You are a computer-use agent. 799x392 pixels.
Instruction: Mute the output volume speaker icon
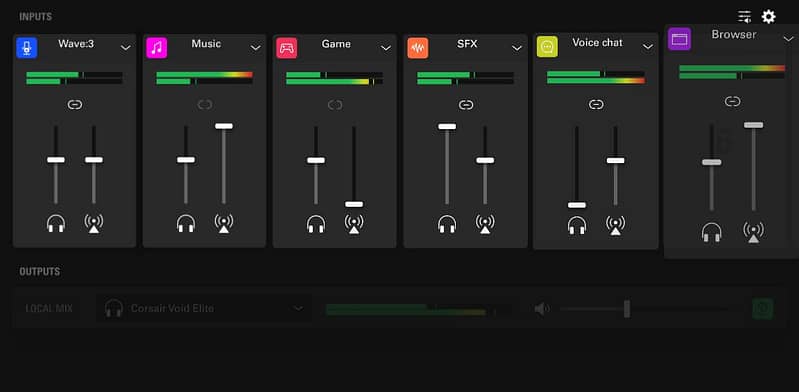pos(542,308)
